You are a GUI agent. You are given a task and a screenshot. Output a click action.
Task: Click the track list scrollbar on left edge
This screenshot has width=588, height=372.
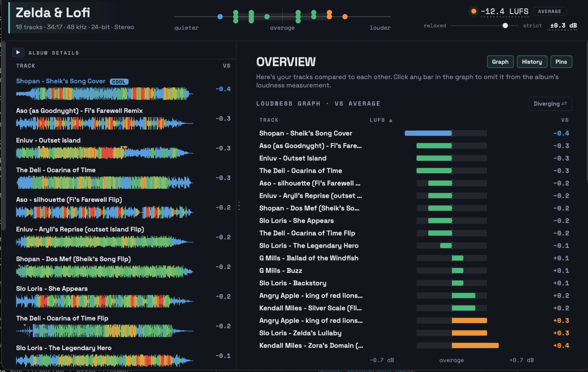(x=4, y=136)
